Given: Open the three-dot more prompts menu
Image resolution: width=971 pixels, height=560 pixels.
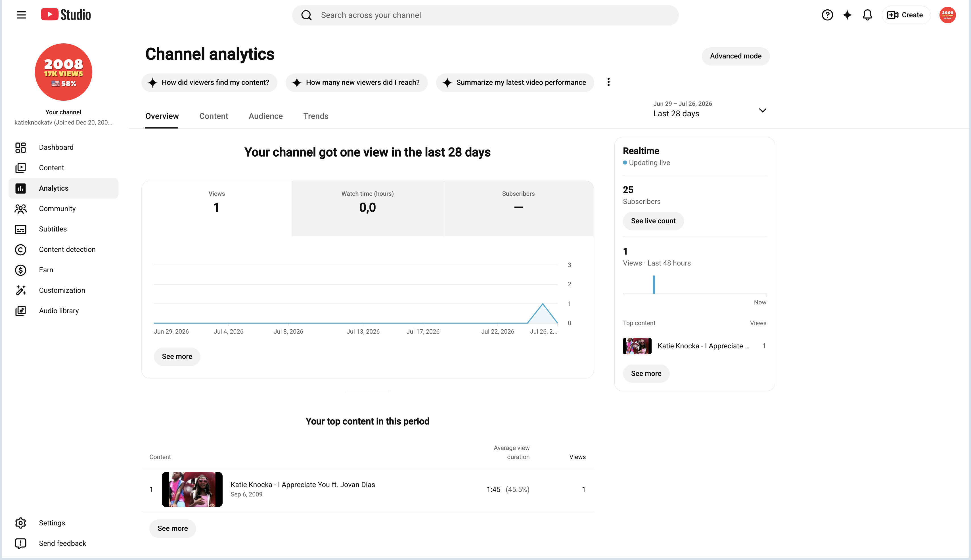Looking at the screenshot, I should click(x=608, y=82).
